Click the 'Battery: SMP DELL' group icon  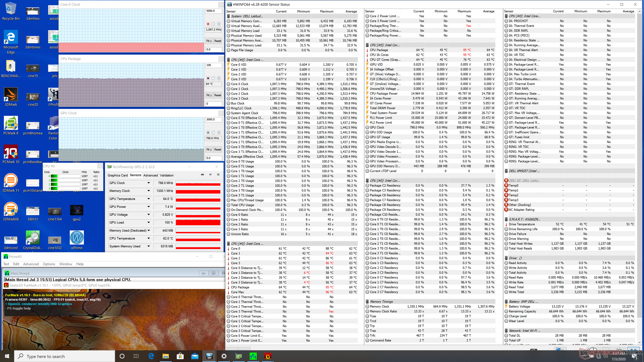506,302
